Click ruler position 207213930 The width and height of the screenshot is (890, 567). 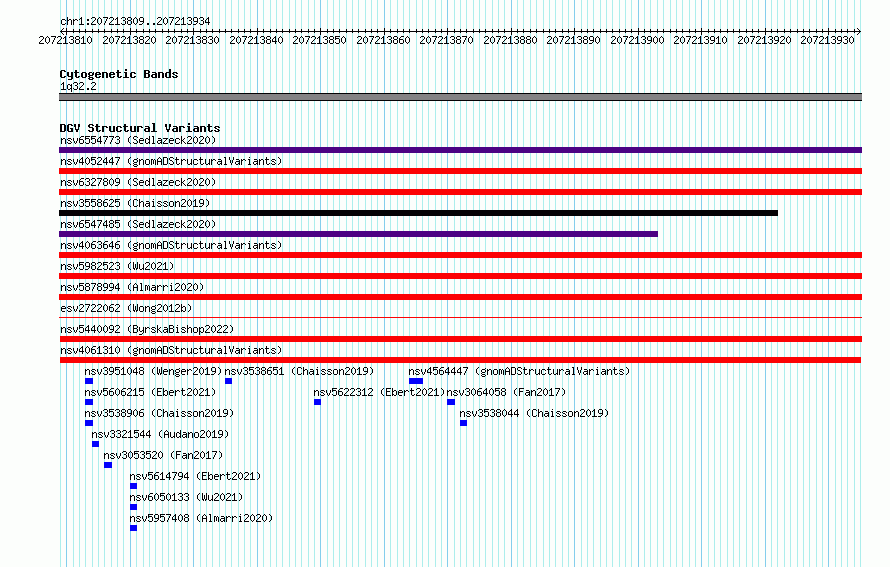(827, 40)
